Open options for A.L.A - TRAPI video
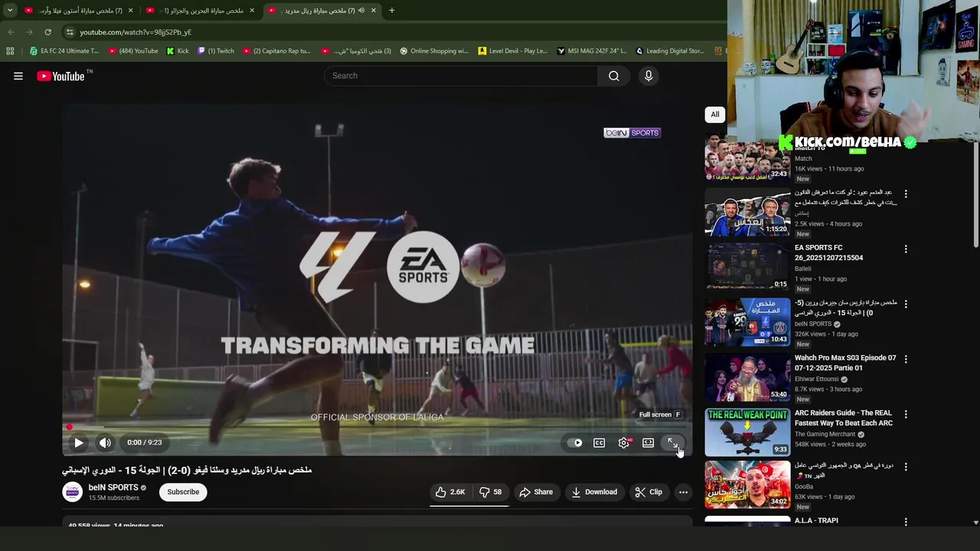 906,521
